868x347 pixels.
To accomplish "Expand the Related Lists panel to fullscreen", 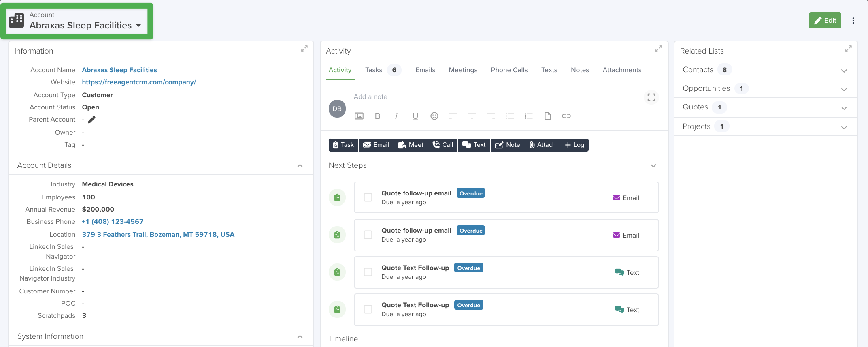I will 848,49.
